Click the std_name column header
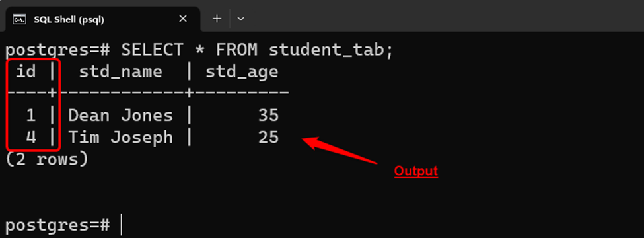This screenshot has height=238, width=644. [120, 72]
